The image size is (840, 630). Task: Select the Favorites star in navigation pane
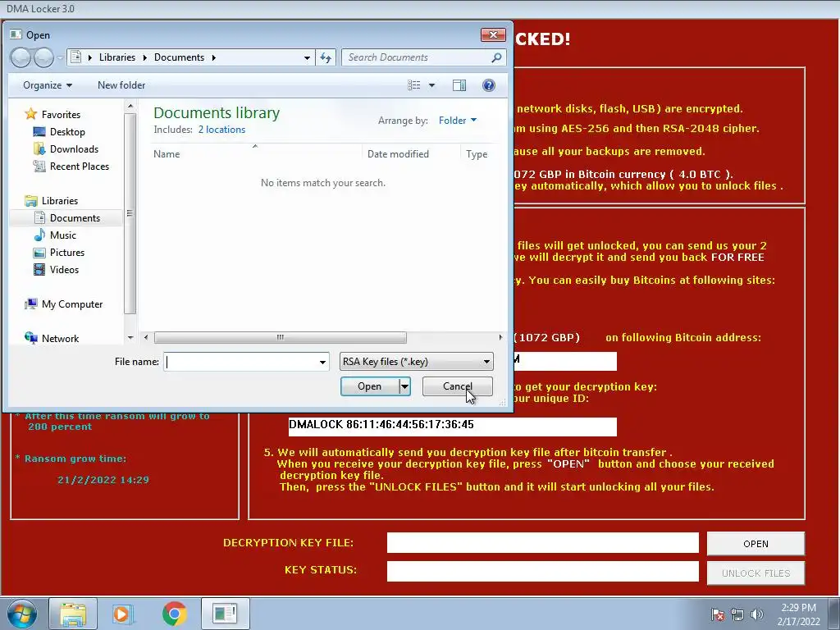pyautogui.click(x=31, y=114)
